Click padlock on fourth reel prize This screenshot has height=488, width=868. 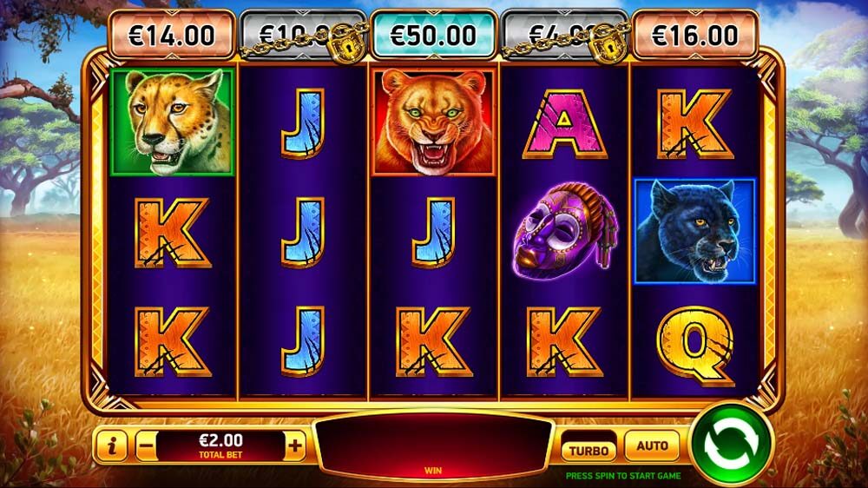pyautogui.click(x=608, y=43)
